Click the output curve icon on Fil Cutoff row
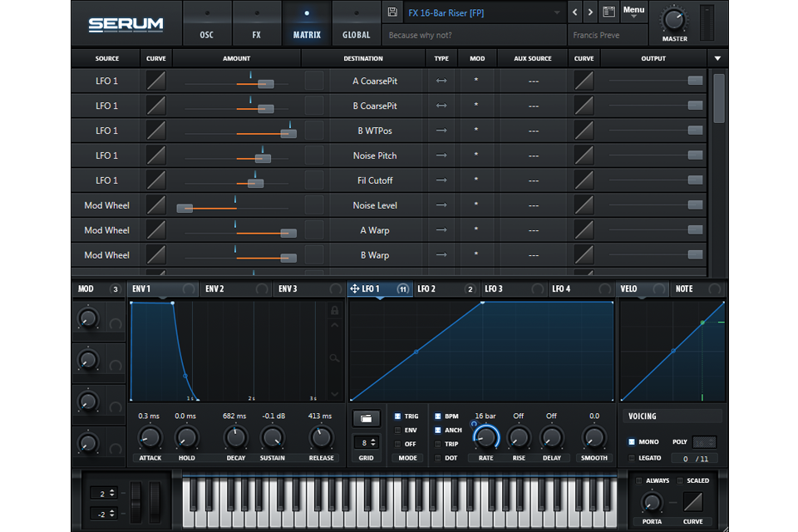Screen dimensions: 798x532 coord(584,180)
